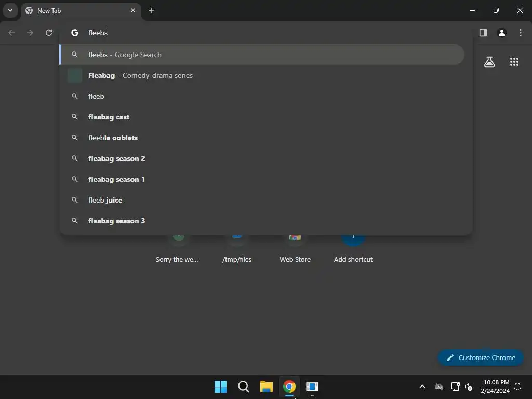Restore down the Chrome window
The height and width of the screenshot is (399, 532).
[x=496, y=10]
